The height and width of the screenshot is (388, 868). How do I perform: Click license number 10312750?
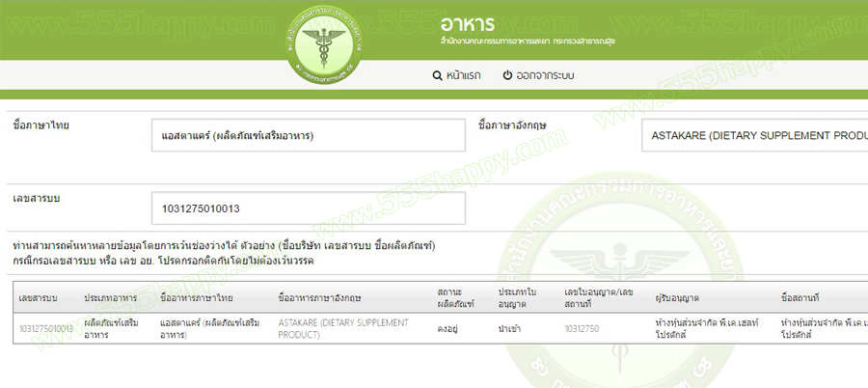tap(582, 329)
